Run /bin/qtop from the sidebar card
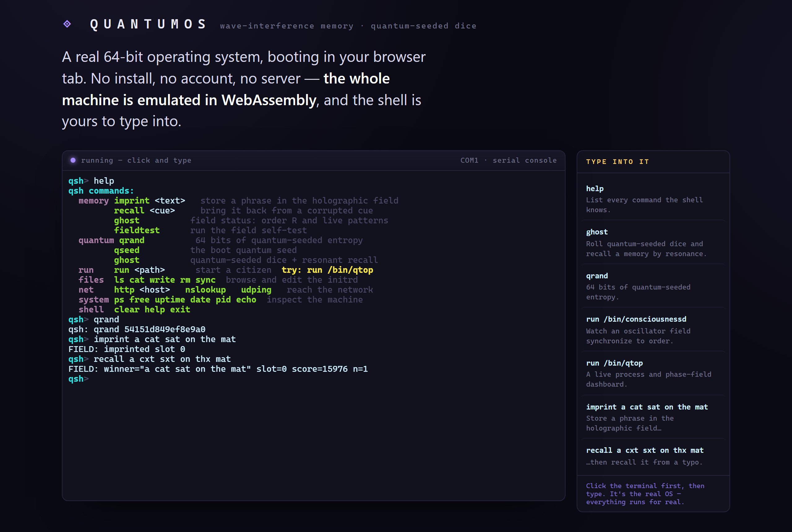792x532 pixels. 653,373
